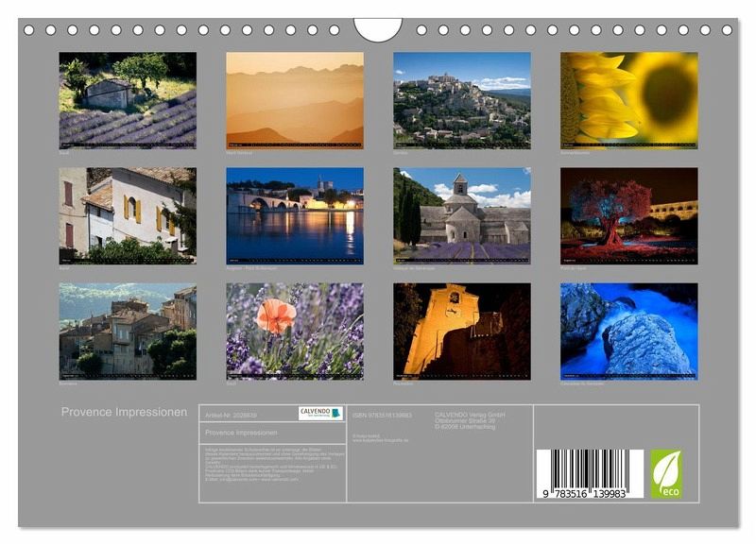Open the Sénanque abbey lavender photo
This screenshot has width=756, height=545.
pyautogui.click(x=461, y=215)
